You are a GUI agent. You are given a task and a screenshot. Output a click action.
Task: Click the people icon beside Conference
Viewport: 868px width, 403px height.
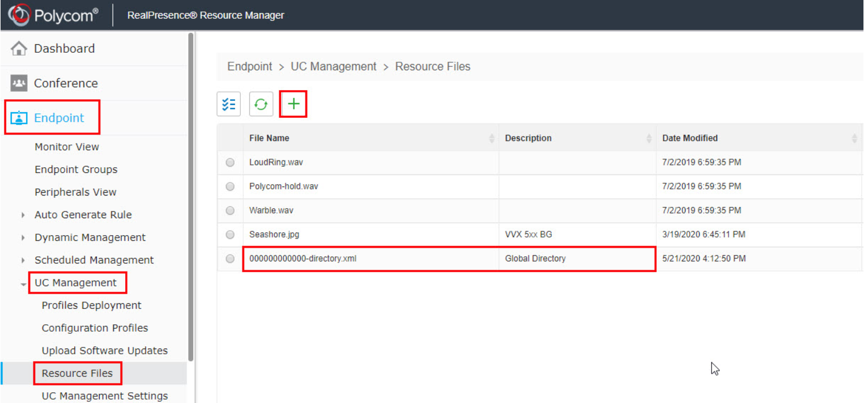(19, 83)
